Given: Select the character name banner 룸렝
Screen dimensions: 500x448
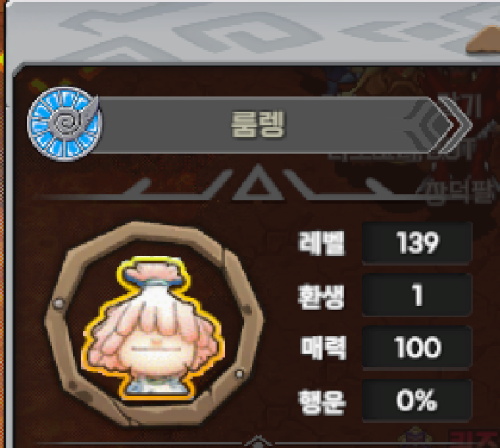Looking at the screenshot, I should click(x=257, y=125).
